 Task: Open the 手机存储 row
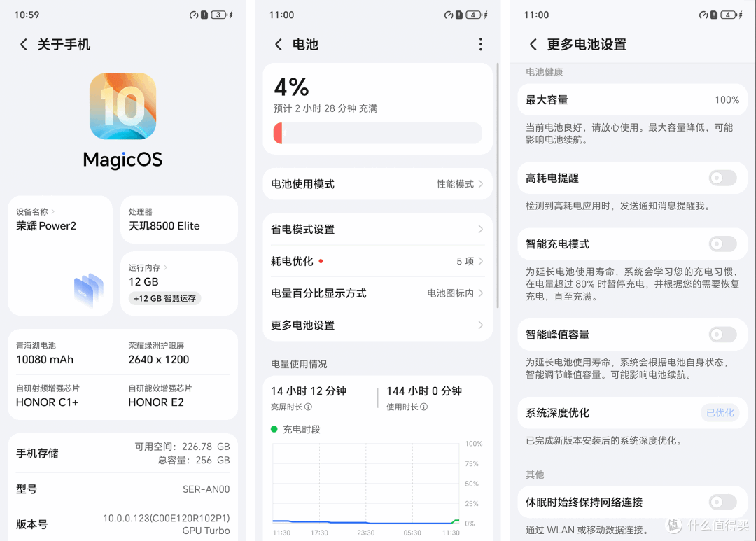click(x=123, y=454)
